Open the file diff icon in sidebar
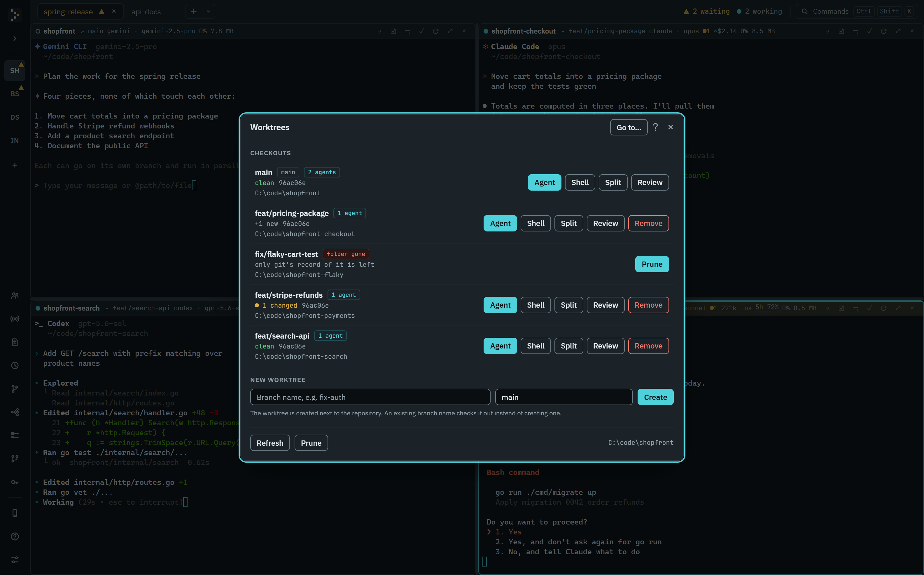 15,342
